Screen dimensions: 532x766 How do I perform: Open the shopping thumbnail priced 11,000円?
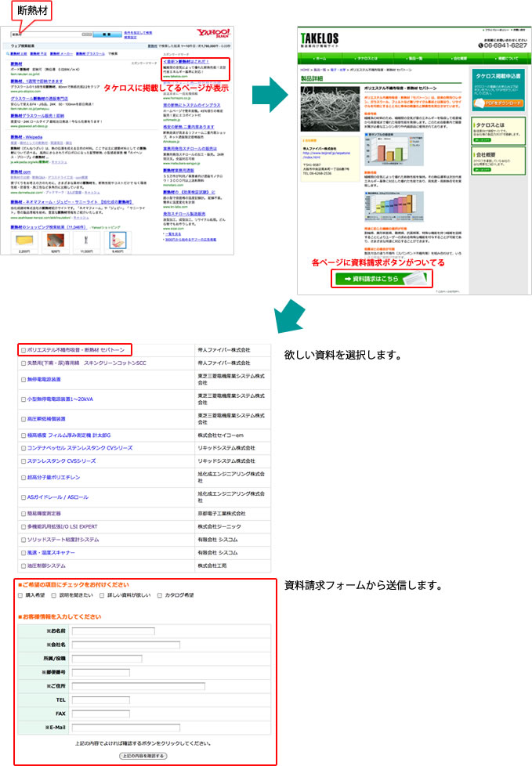(86, 240)
